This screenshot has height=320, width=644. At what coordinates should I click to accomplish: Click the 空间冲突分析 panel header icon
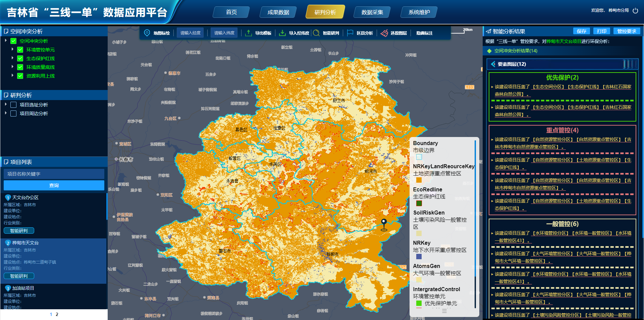pyautogui.click(x=6, y=31)
